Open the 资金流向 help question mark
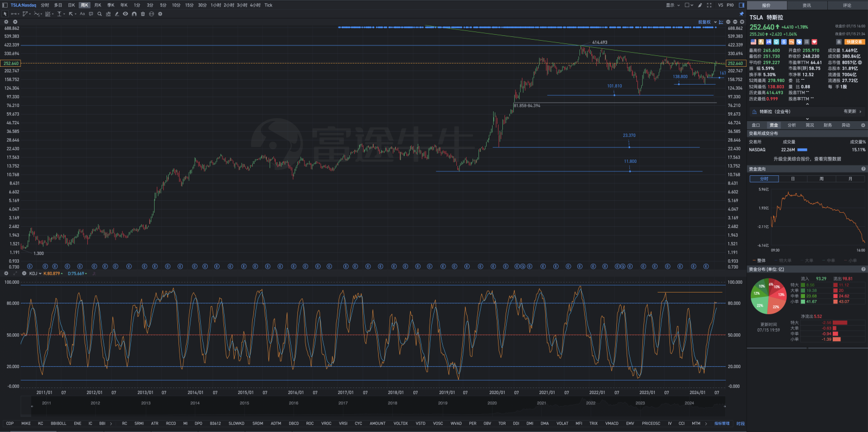The width and height of the screenshot is (868, 432). (863, 169)
